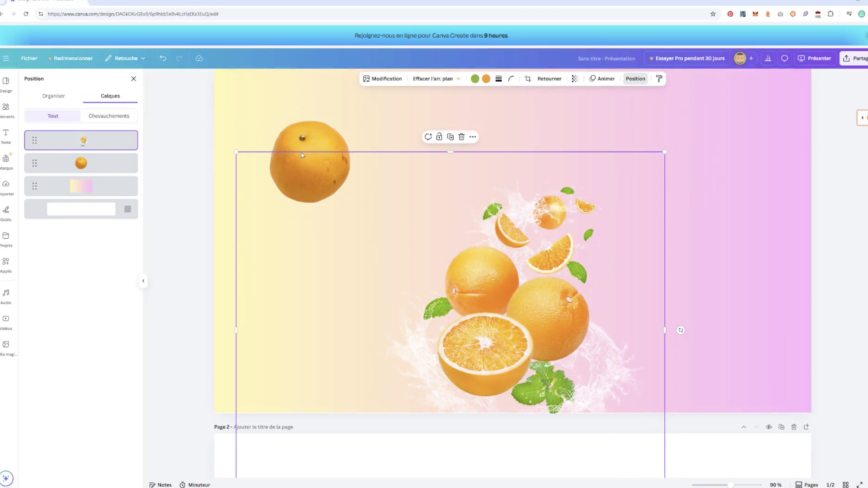This screenshot has height=488, width=868.
Task: Open the Applis sidebar panel
Action: coord(6,265)
